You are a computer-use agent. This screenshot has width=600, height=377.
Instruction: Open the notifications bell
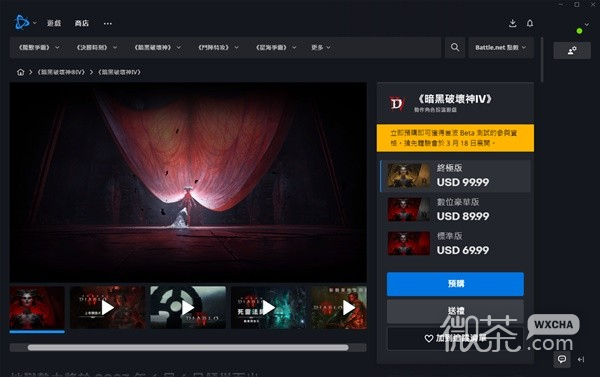tap(530, 23)
